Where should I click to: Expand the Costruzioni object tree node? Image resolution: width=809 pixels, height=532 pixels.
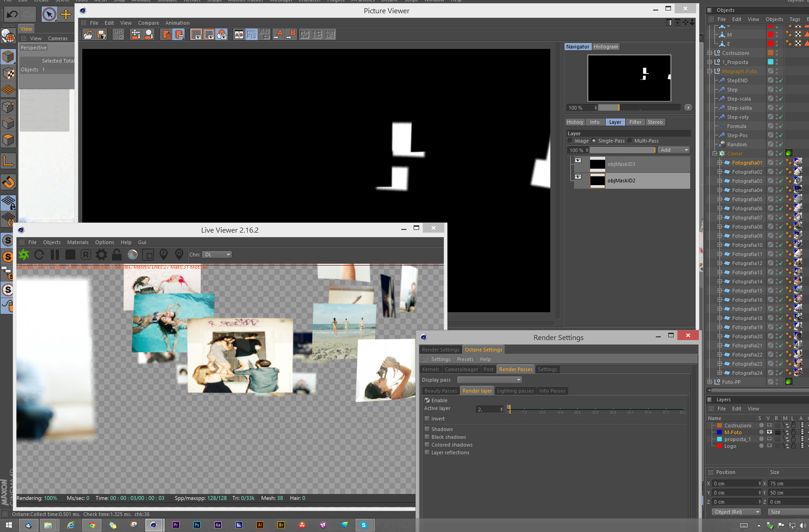coord(710,53)
